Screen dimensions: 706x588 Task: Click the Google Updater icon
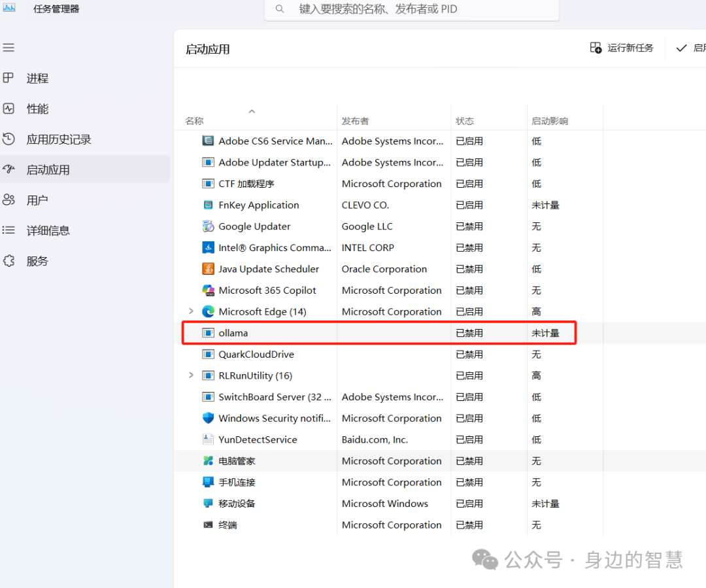(x=208, y=226)
